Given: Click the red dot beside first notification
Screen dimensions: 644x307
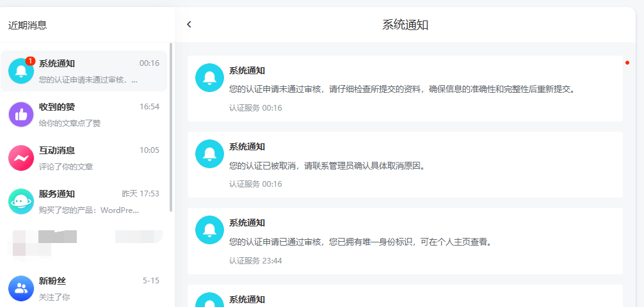Looking at the screenshot, I should coord(627,63).
